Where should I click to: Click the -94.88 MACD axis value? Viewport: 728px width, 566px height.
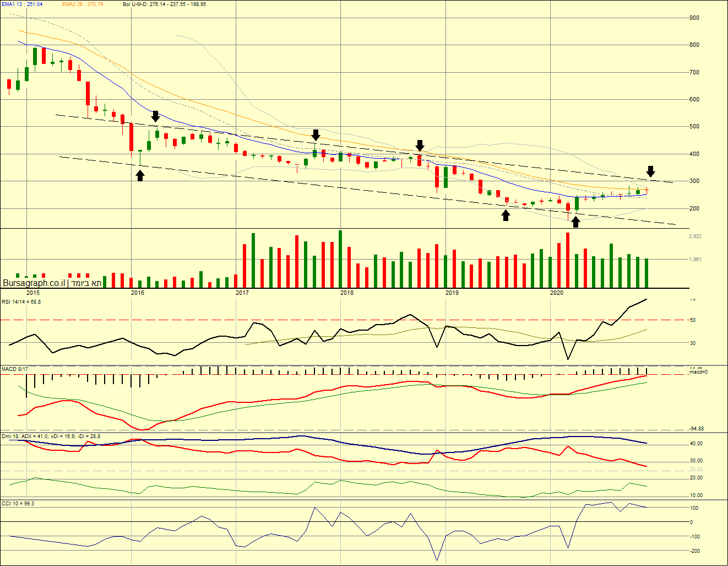pyautogui.click(x=697, y=429)
